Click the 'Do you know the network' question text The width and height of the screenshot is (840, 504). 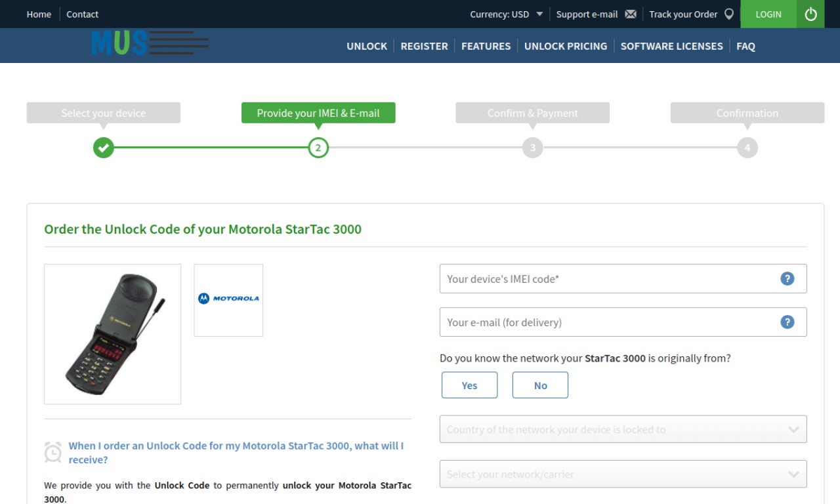[585, 358]
